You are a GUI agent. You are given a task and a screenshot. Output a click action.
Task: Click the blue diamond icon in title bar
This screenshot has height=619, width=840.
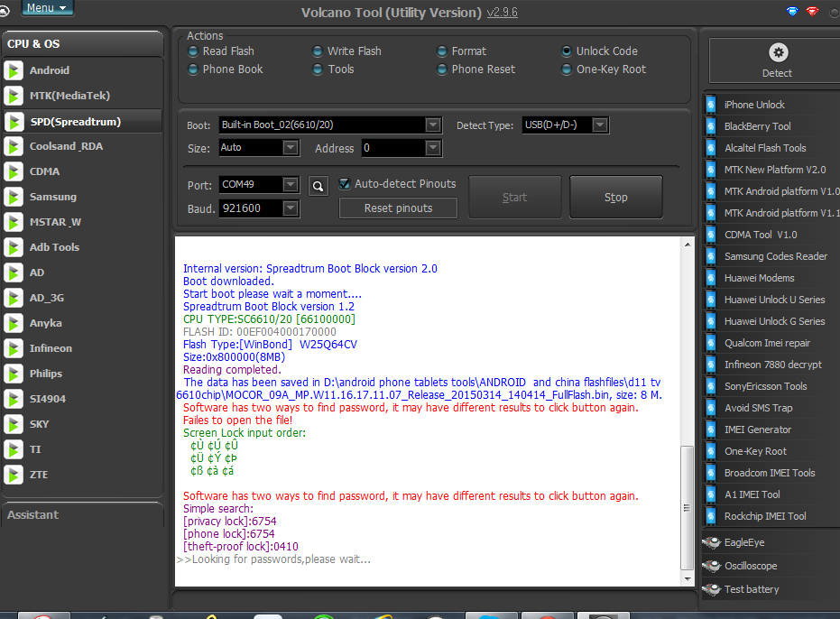[792, 11]
